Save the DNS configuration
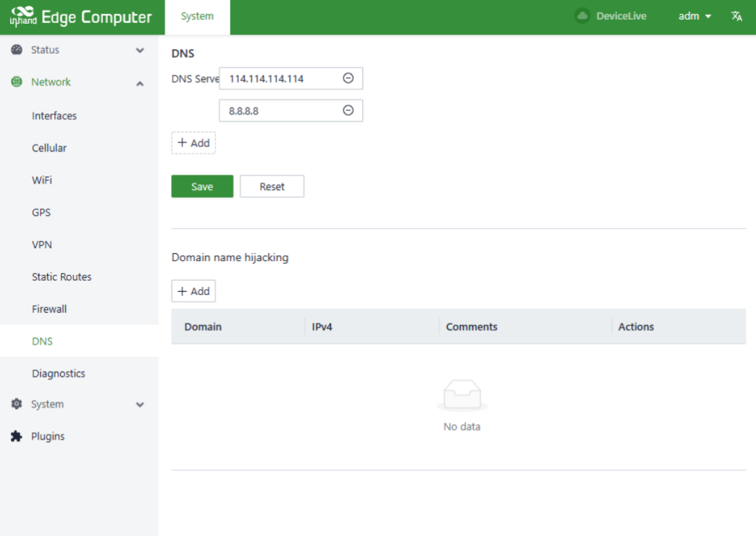 202,187
